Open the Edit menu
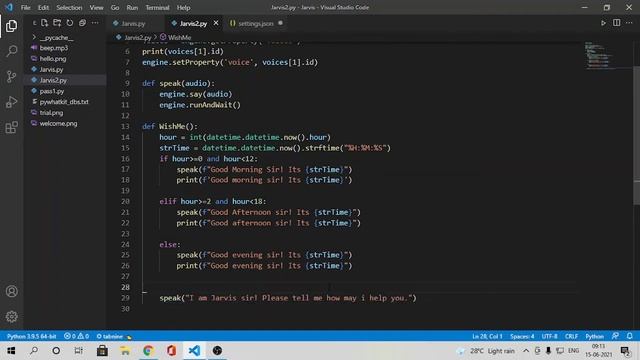The height and width of the screenshot is (360, 640). (43, 8)
